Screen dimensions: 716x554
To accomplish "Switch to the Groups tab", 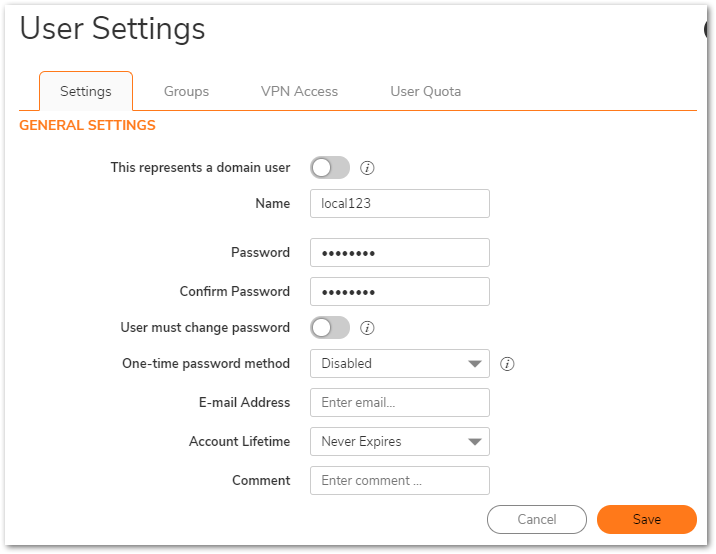I will point(186,91).
